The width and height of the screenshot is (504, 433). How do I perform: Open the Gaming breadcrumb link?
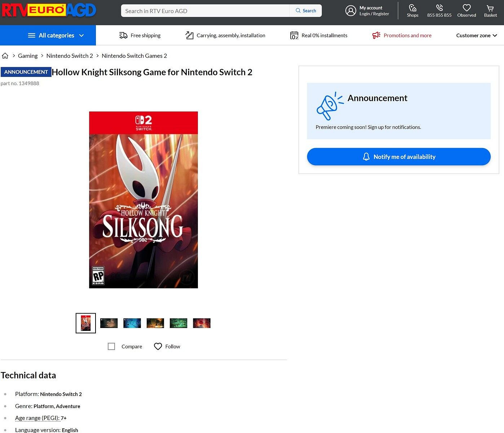click(x=28, y=56)
